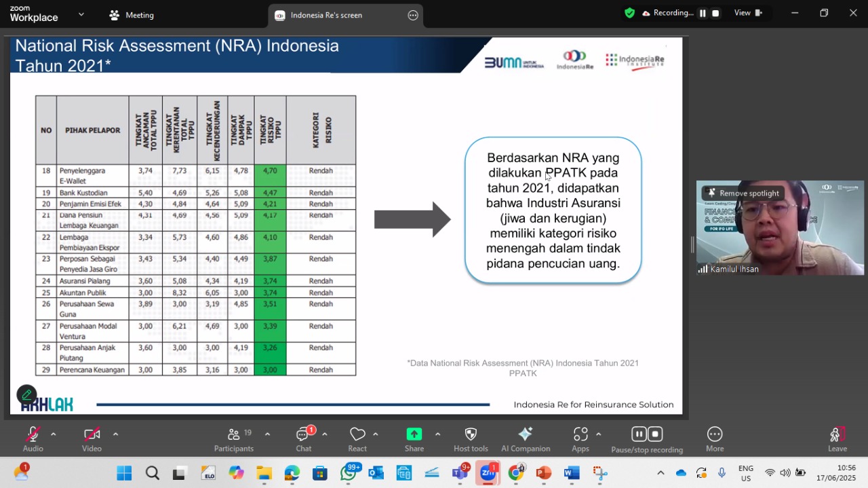Open the Chat panel

(303, 439)
